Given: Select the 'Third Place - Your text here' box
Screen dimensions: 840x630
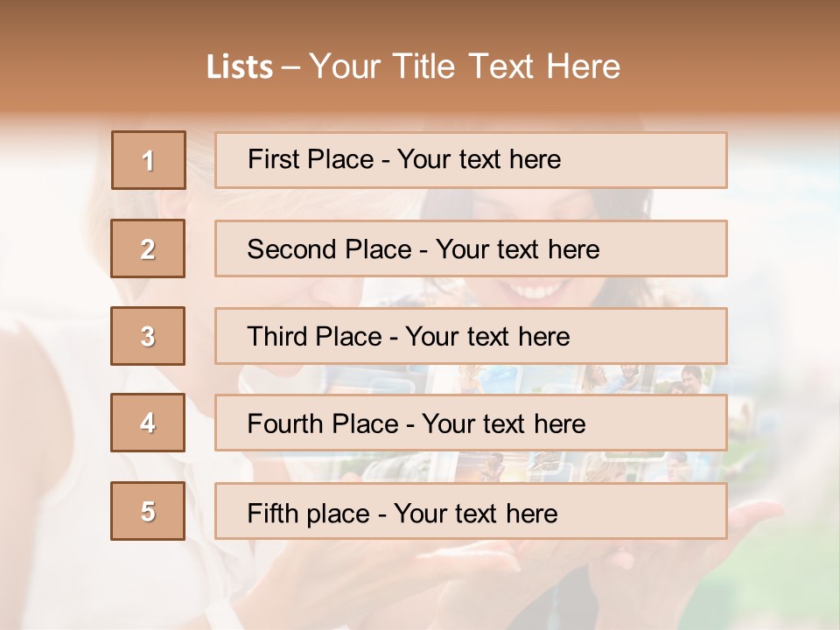Looking at the screenshot, I should pyautogui.click(x=471, y=336).
